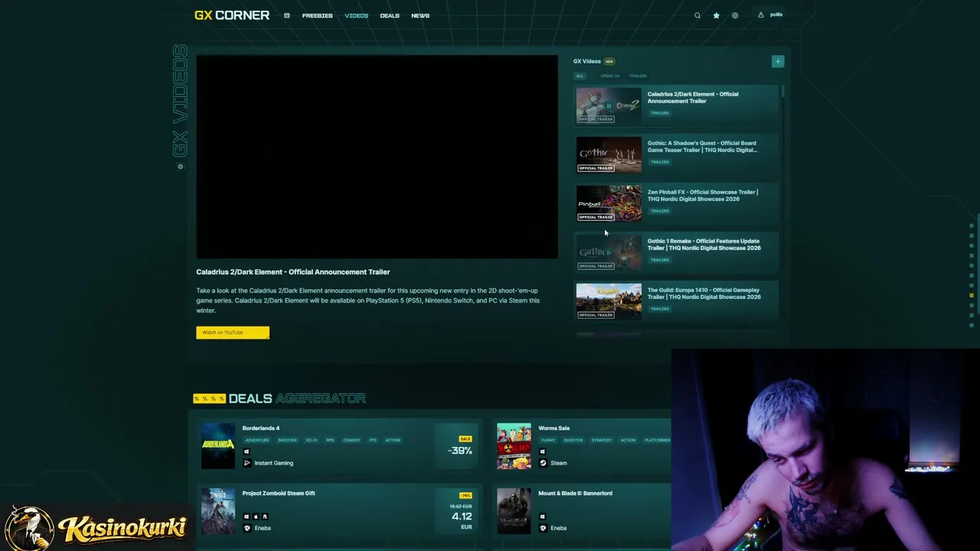
Task: Open the News section
Action: (420, 15)
